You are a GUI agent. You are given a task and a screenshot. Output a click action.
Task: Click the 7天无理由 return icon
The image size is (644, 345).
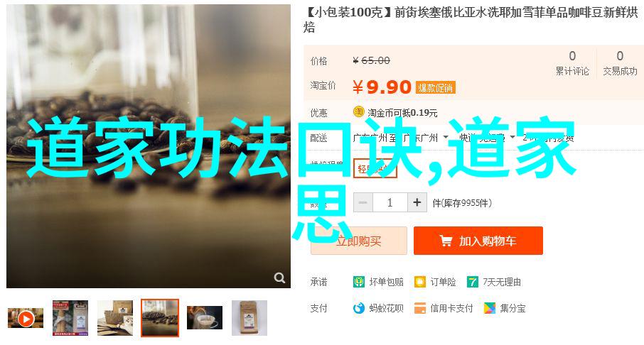click(472, 282)
